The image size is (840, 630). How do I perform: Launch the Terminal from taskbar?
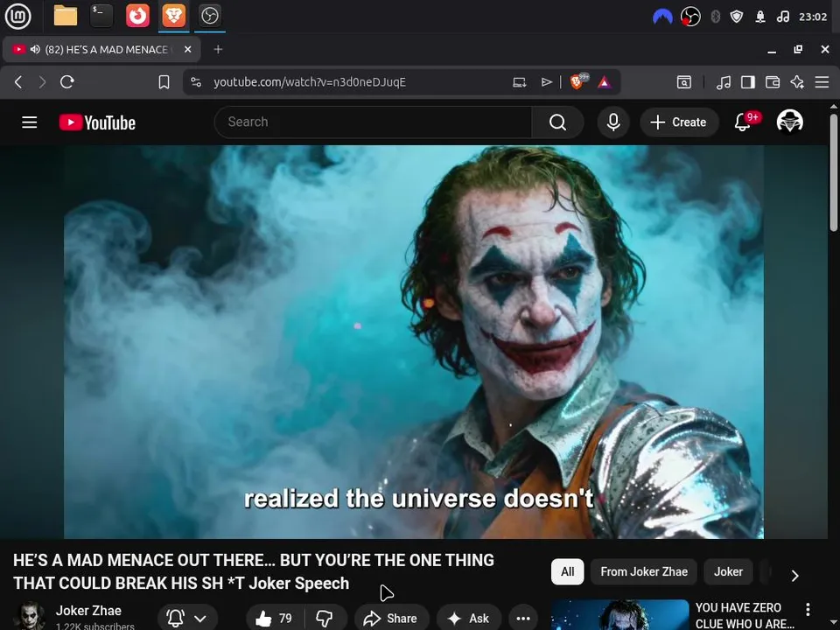point(101,16)
